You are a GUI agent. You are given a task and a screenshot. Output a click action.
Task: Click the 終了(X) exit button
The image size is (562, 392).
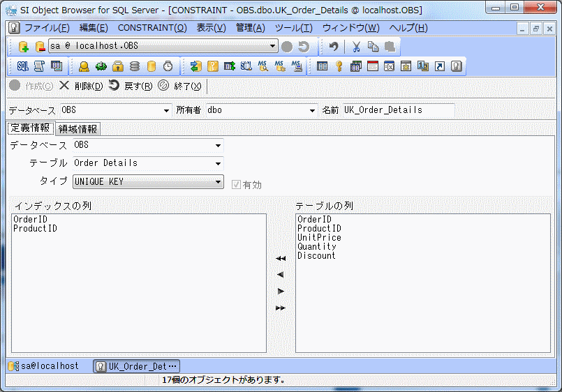[x=180, y=86]
